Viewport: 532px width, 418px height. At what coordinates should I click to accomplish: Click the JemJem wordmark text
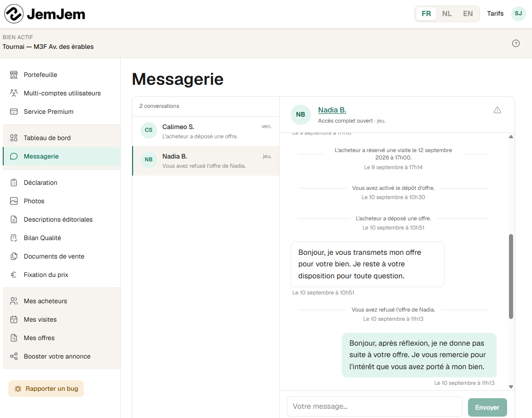[x=56, y=14]
